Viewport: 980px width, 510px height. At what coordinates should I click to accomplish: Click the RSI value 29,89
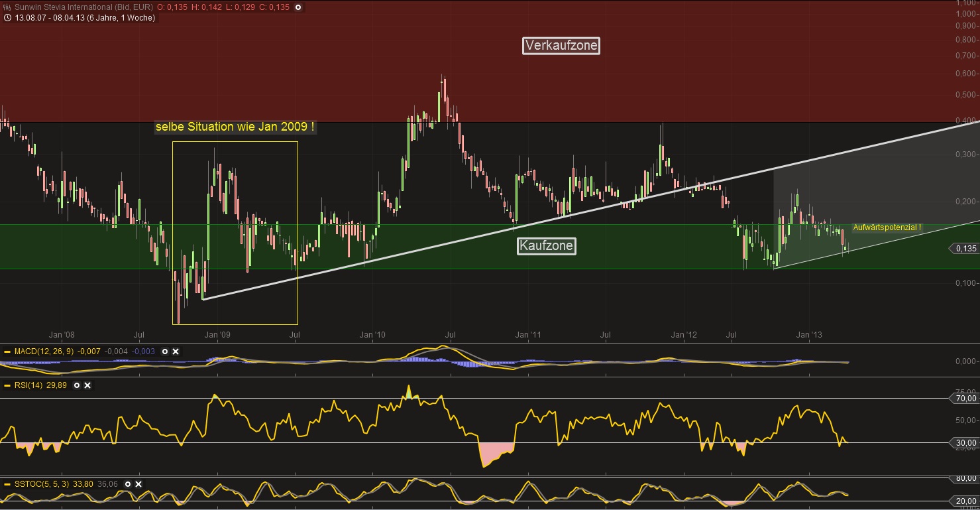point(58,385)
